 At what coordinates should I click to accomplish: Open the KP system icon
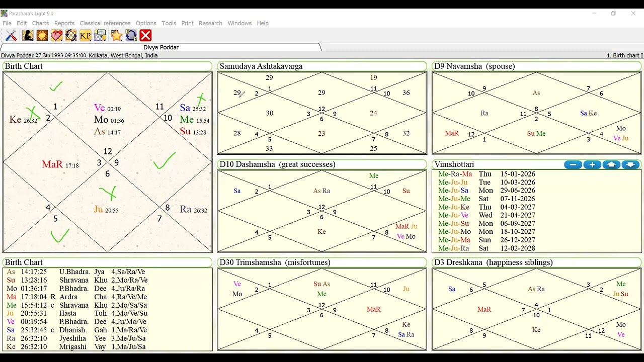[x=86, y=35]
